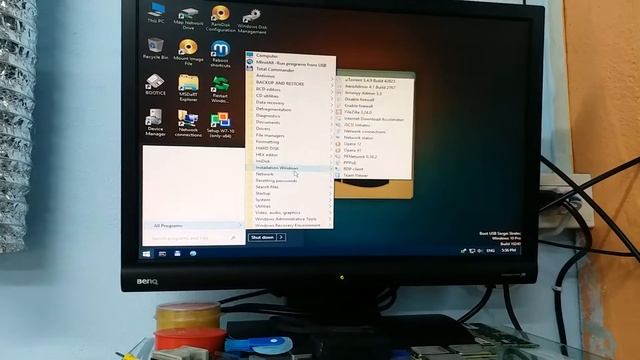Viewport: 640px width, 360px height.
Task: Click the round blue taskbar icon
Action: (193, 253)
